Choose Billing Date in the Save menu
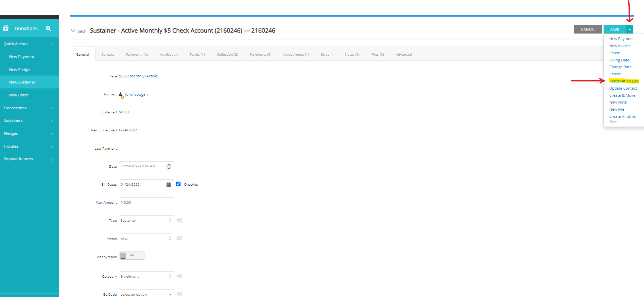Image resolution: width=644 pixels, height=297 pixels. [619, 60]
